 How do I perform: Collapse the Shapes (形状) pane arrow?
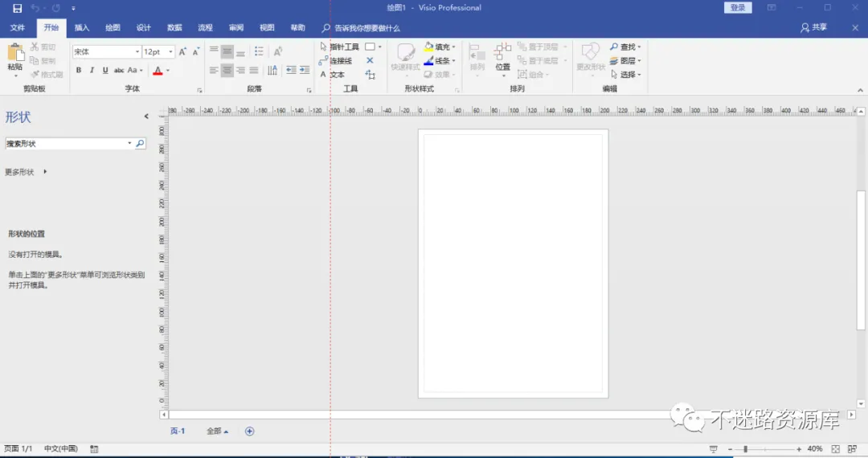click(146, 117)
